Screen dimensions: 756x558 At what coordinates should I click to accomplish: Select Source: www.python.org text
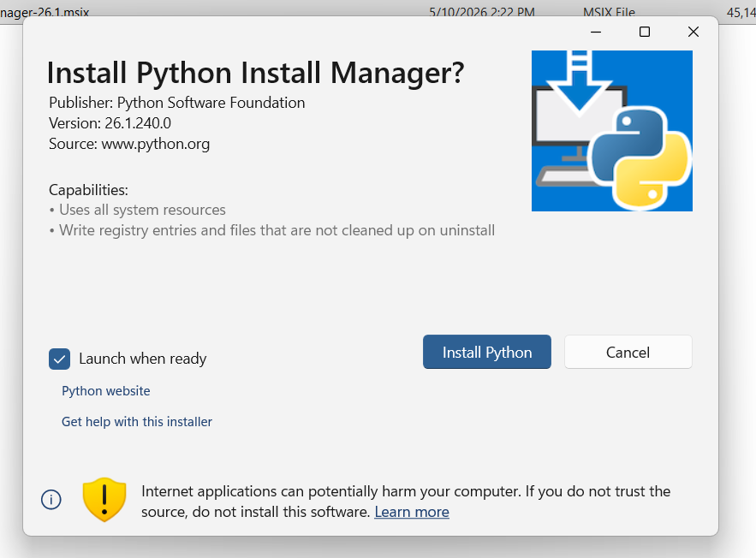click(129, 144)
